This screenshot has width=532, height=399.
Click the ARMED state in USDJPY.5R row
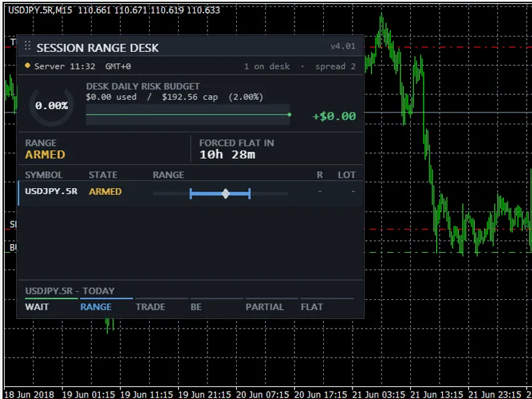tap(105, 192)
